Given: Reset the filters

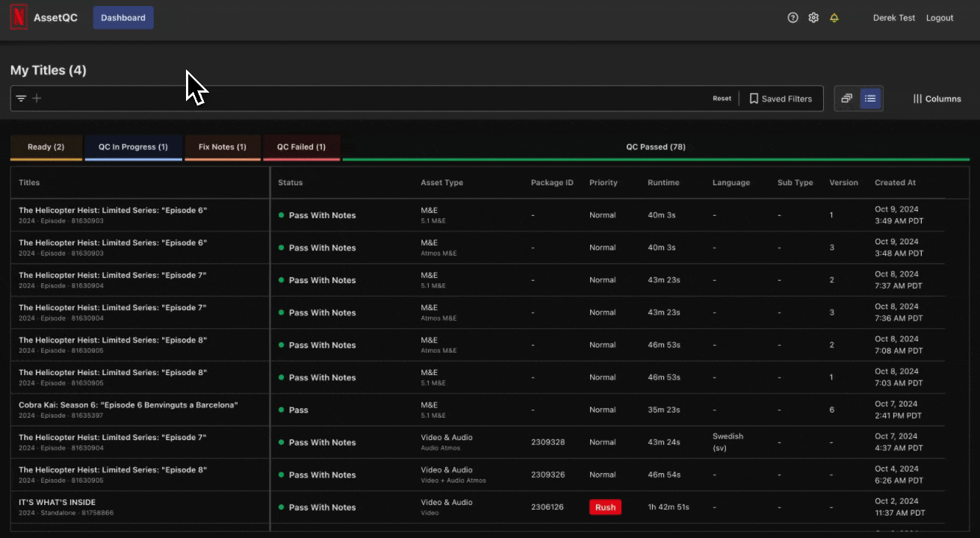Looking at the screenshot, I should point(722,99).
